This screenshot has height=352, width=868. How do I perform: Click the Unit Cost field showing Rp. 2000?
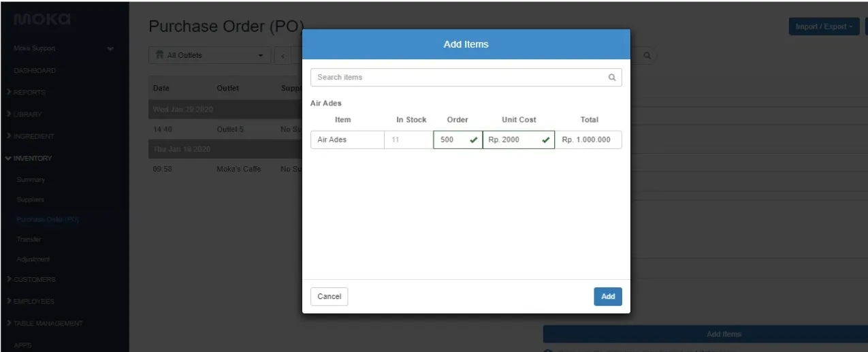[519, 140]
